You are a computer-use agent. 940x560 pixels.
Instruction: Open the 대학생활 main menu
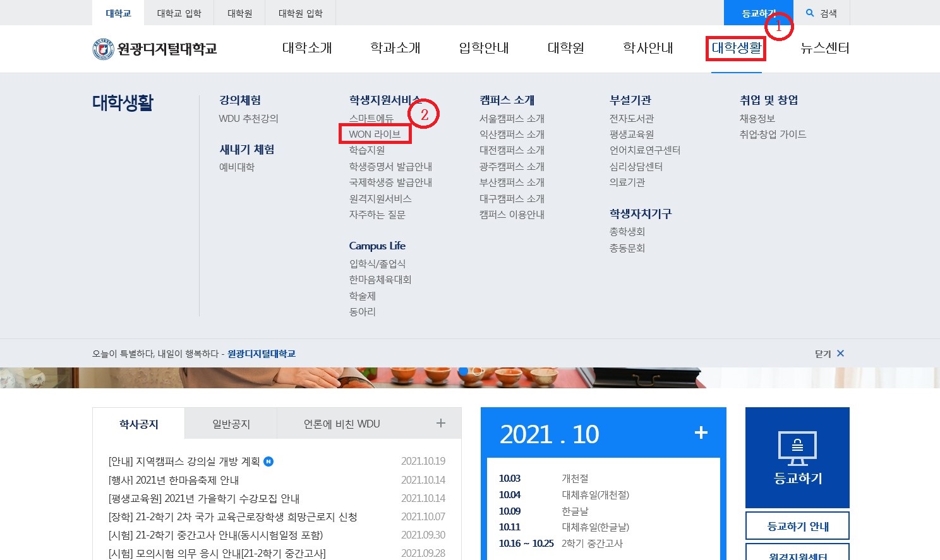(x=736, y=48)
